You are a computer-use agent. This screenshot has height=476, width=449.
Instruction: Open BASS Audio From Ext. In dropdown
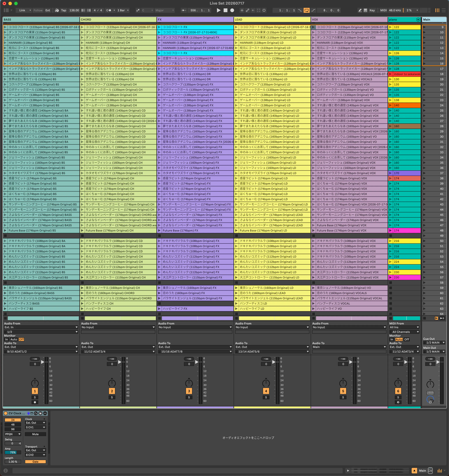pos(41,327)
